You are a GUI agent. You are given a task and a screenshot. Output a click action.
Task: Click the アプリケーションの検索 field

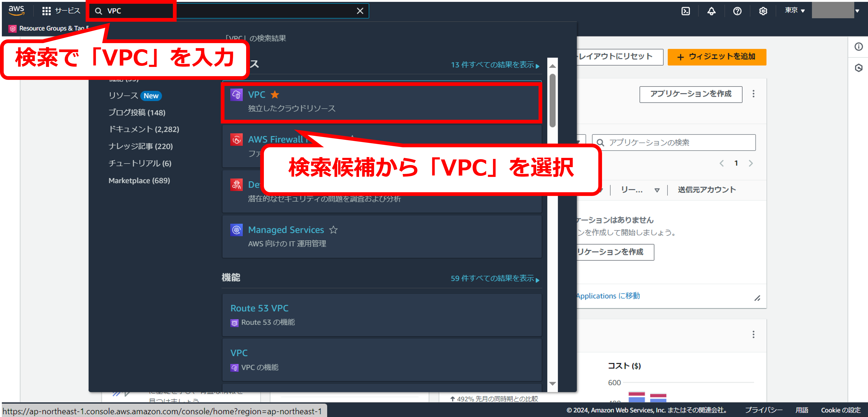click(674, 143)
